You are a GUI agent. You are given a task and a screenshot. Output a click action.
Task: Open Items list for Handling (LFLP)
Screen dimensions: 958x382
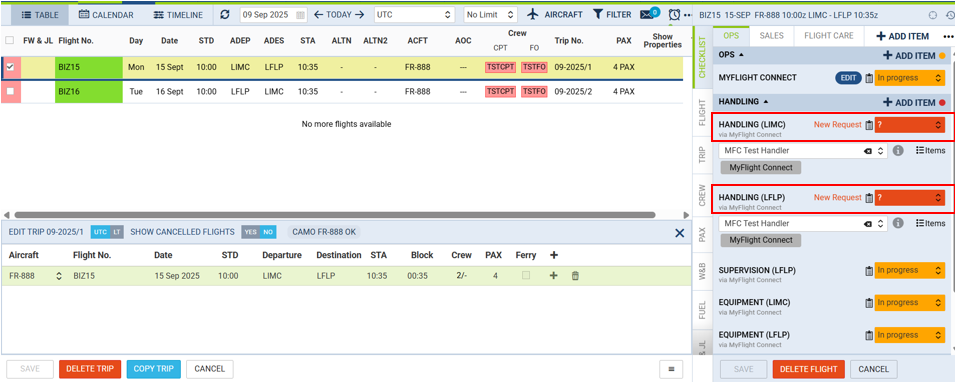tap(931, 223)
